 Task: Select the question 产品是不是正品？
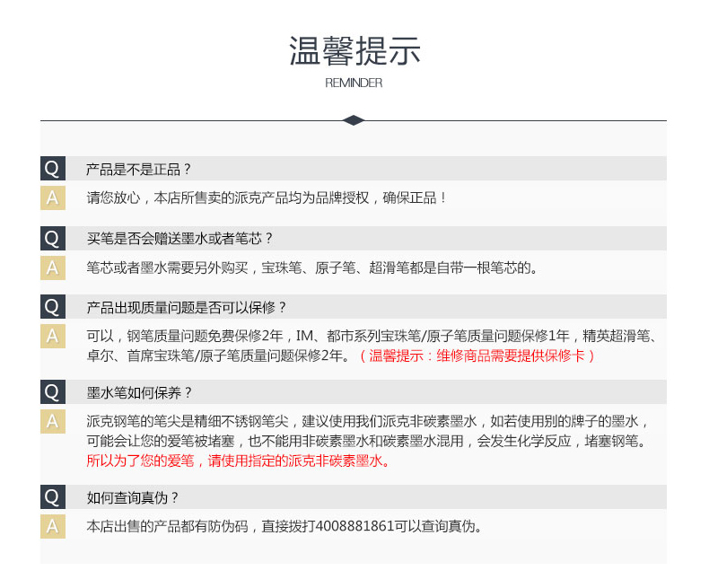[x=139, y=169]
